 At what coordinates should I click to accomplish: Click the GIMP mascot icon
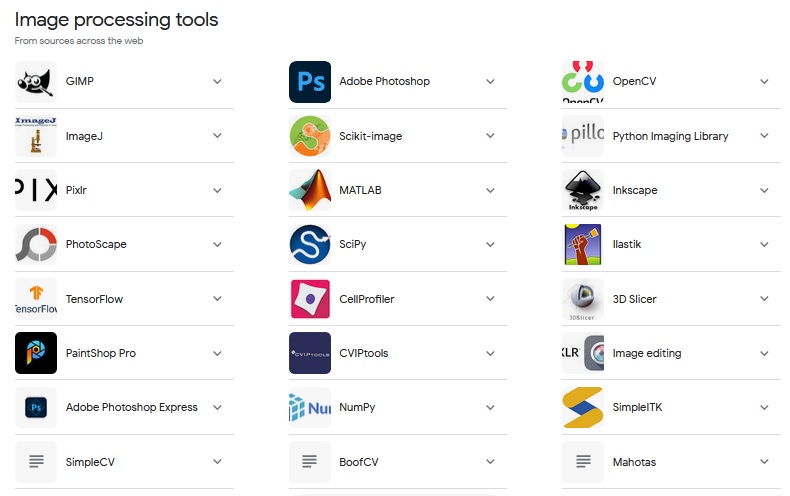click(36, 82)
